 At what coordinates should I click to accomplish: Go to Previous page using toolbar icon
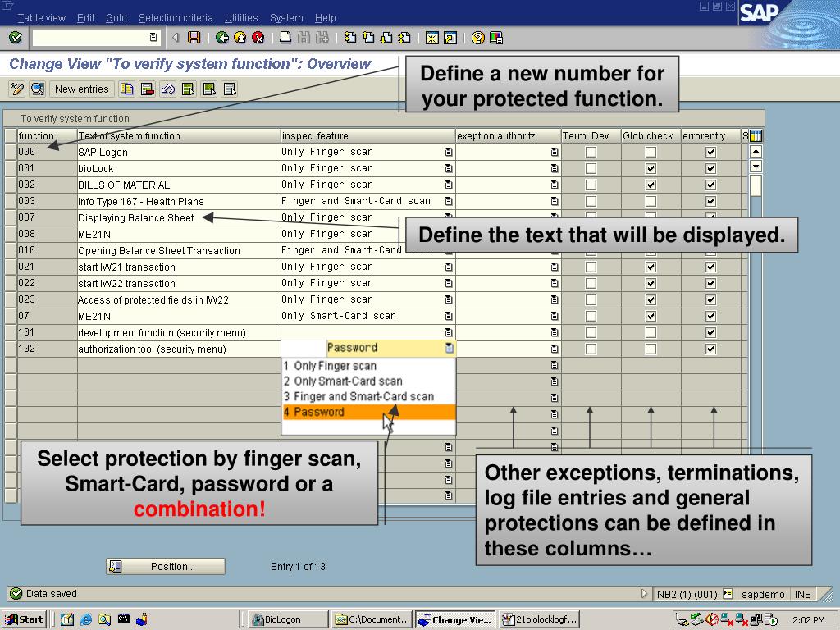[x=368, y=38]
